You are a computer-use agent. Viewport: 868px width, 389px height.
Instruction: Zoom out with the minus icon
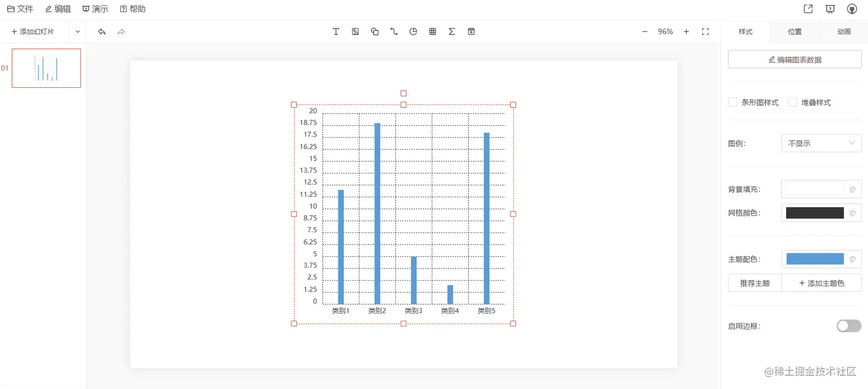pos(645,32)
